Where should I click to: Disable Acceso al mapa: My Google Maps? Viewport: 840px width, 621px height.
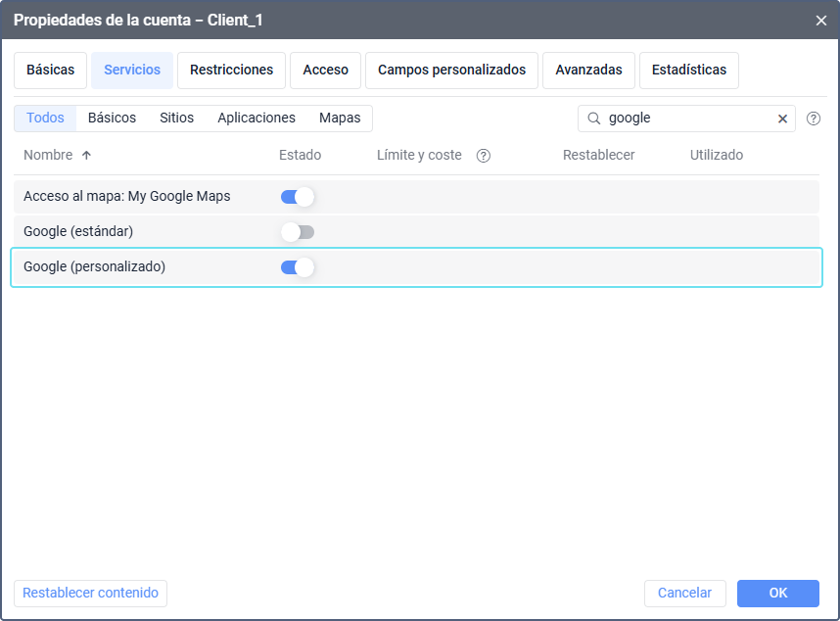pos(298,197)
